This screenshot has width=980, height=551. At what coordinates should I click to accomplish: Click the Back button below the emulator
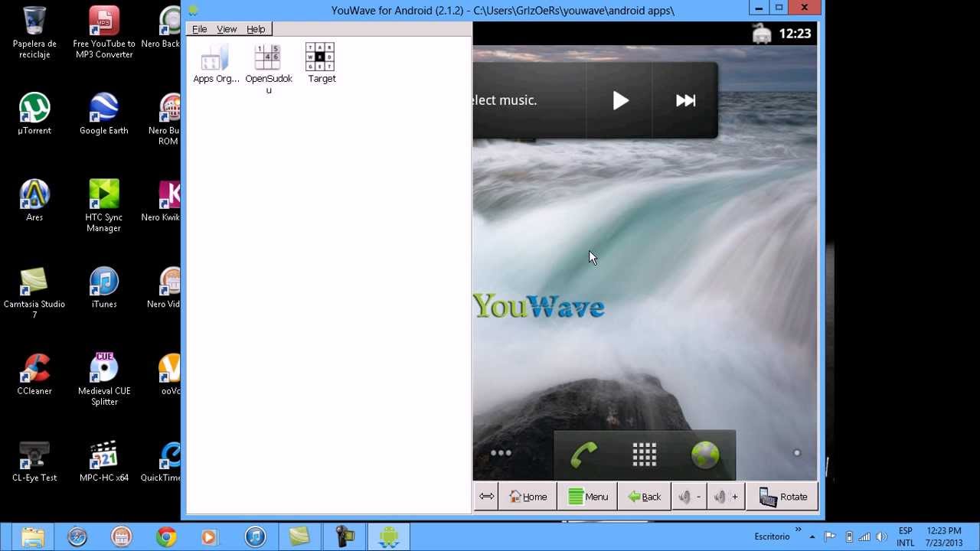pos(644,497)
